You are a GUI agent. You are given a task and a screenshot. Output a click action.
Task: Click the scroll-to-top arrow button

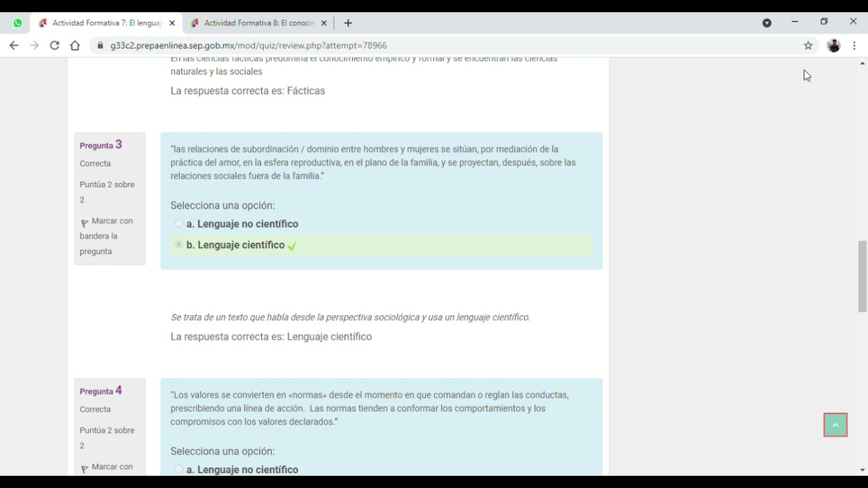(x=835, y=425)
